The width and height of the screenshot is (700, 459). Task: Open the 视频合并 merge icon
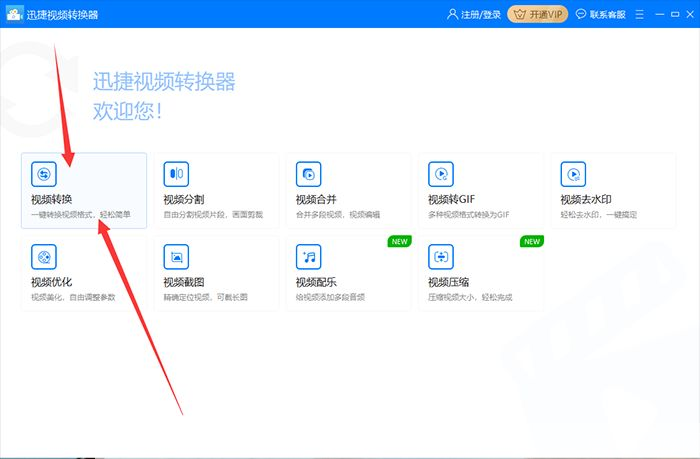(x=308, y=174)
